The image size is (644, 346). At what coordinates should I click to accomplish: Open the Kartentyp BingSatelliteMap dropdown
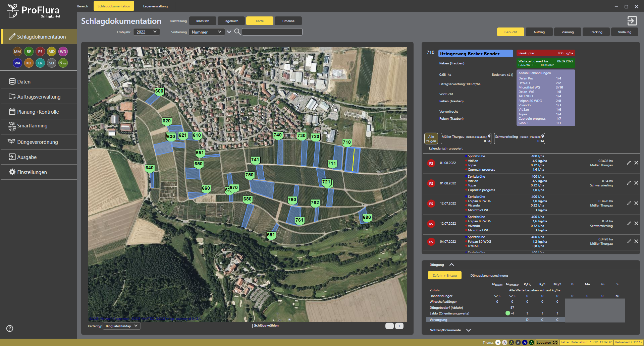point(121,326)
